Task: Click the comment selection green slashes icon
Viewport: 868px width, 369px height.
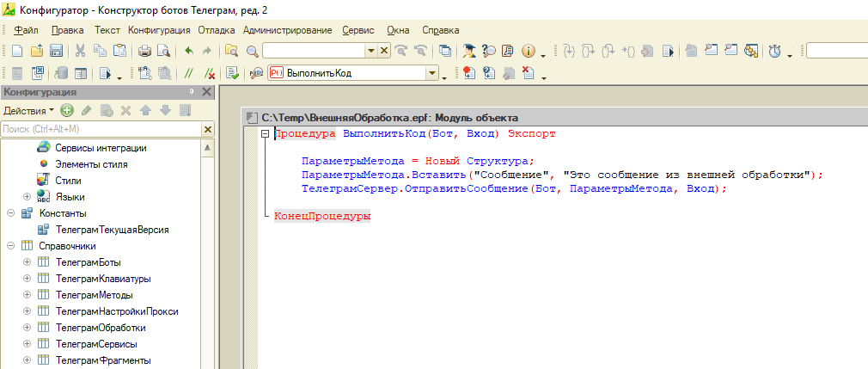Action: click(x=189, y=73)
